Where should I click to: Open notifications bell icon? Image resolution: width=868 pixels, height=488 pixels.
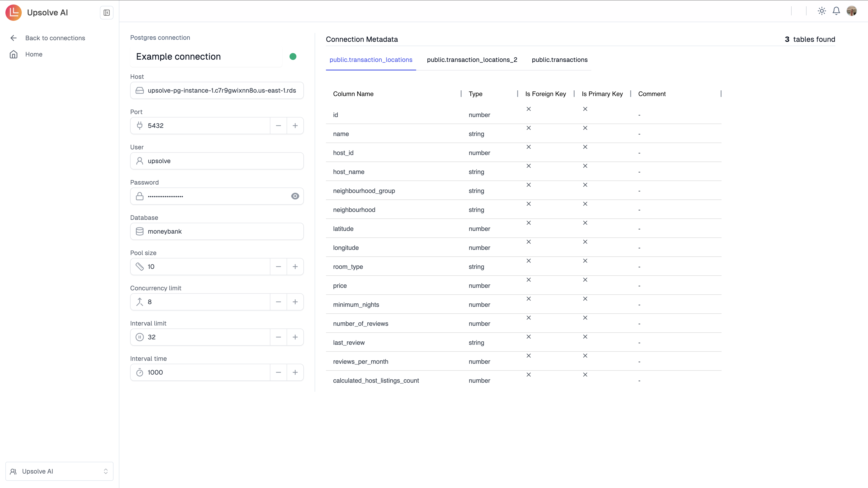[x=836, y=11]
